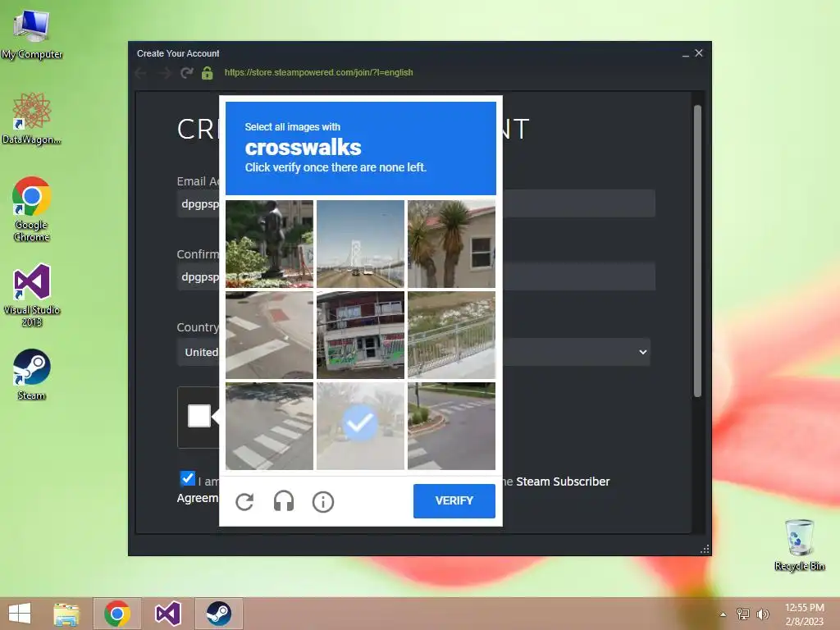Click the green padlock security icon
Viewport: 840px width, 630px height.
coord(208,73)
